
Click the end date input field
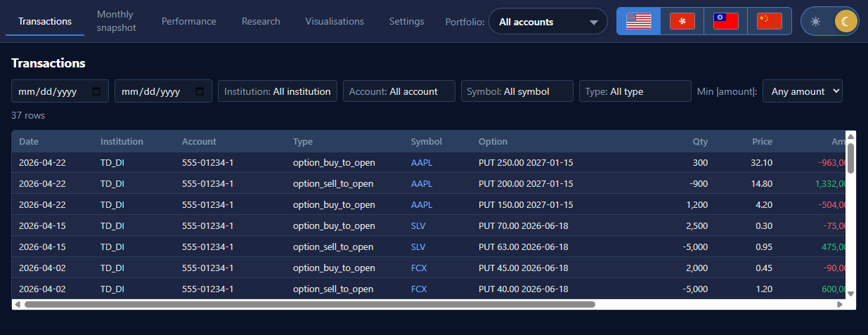click(x=163, y=91)
